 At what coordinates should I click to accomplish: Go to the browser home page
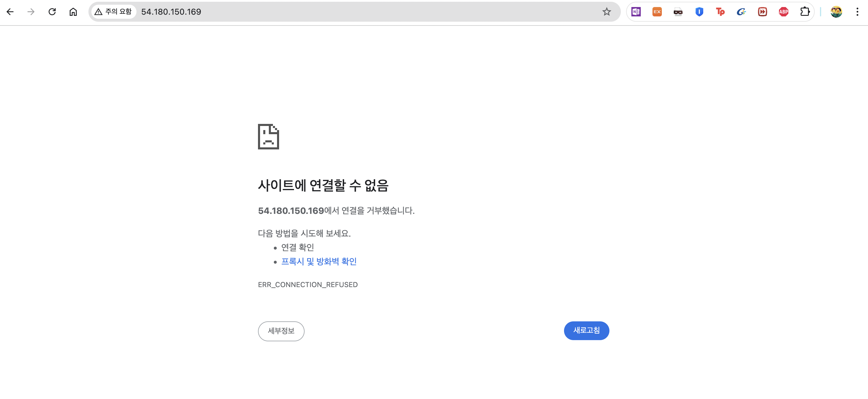pyautogui.click(x=73, y=12)
